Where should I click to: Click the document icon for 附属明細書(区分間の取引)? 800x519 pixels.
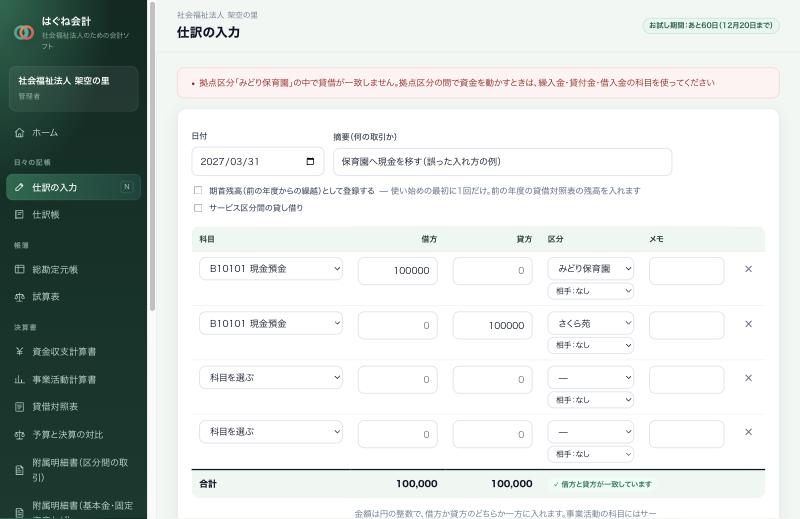point(19,470)
